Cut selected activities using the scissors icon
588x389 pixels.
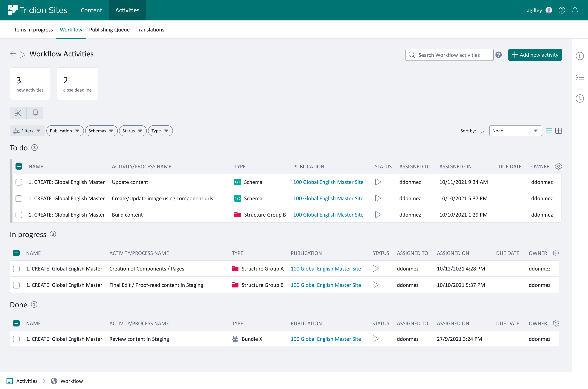coord(18,113)
